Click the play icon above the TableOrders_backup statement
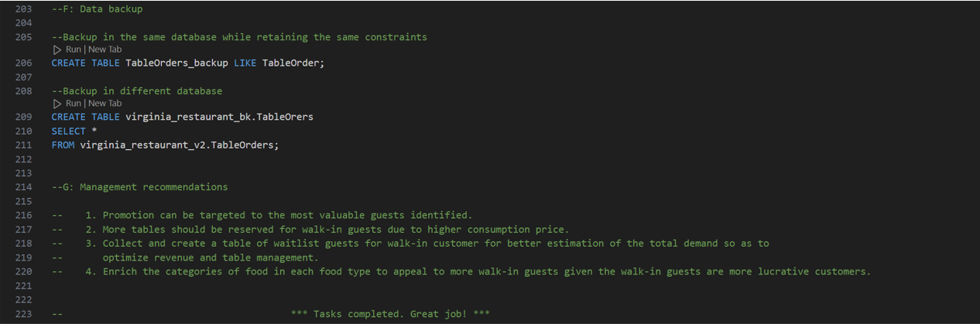 pos(57,49)
